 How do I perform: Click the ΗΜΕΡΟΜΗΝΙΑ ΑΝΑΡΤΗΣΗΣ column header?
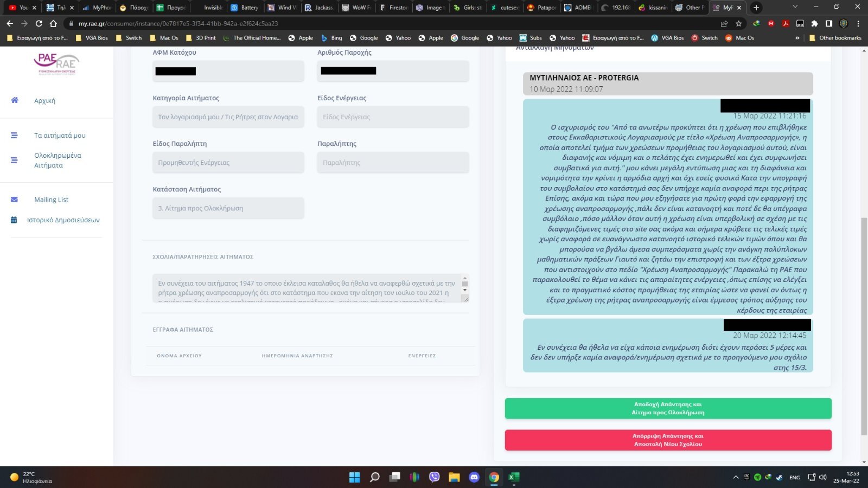297,356
